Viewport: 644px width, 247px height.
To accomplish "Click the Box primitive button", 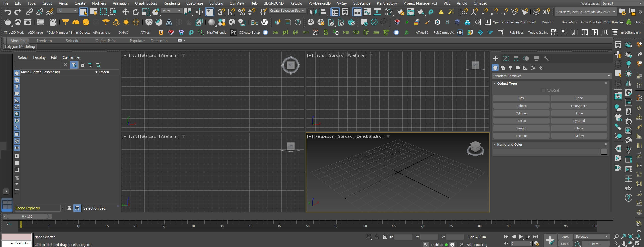I will [x=521, y=98].
